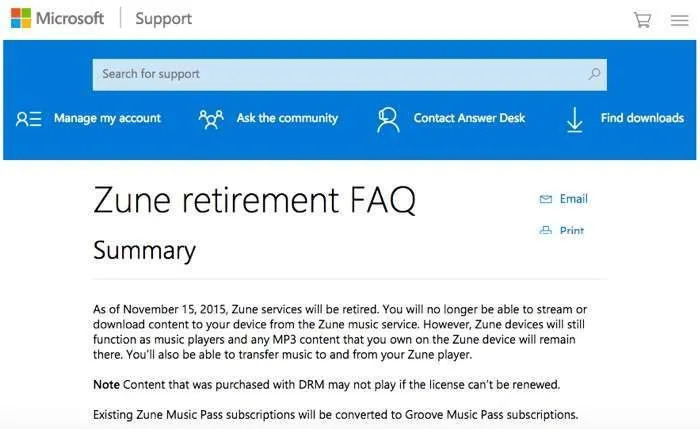Open Manage my account link
Image resolution: width=700 pixels, height=429 pixels.
coord(107,118)
